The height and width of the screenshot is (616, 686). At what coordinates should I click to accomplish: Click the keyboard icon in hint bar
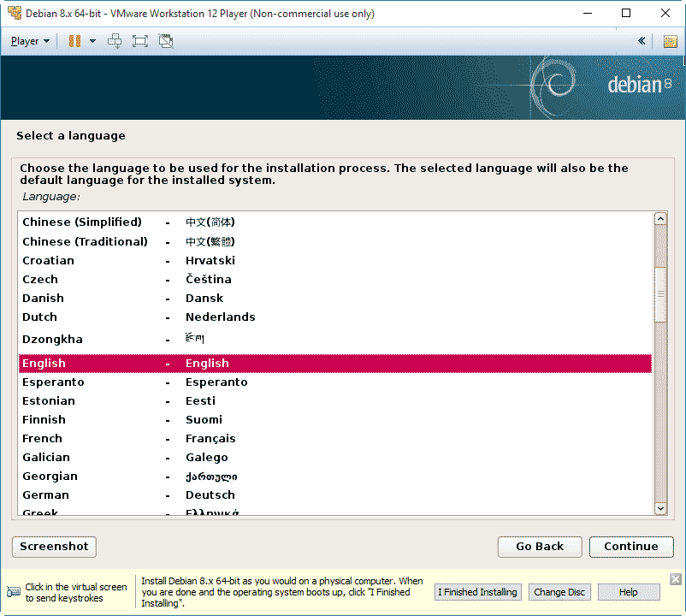[x=14, y=592]
